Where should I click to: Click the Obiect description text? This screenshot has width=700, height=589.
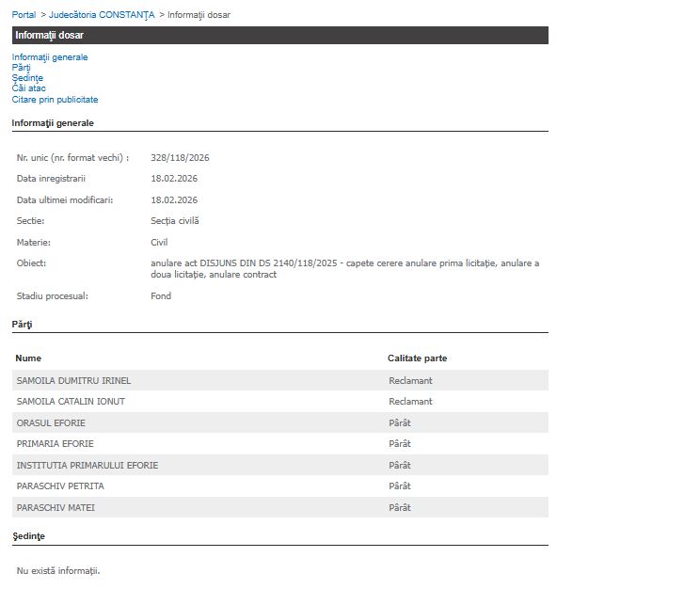click(x=344, y=268)
